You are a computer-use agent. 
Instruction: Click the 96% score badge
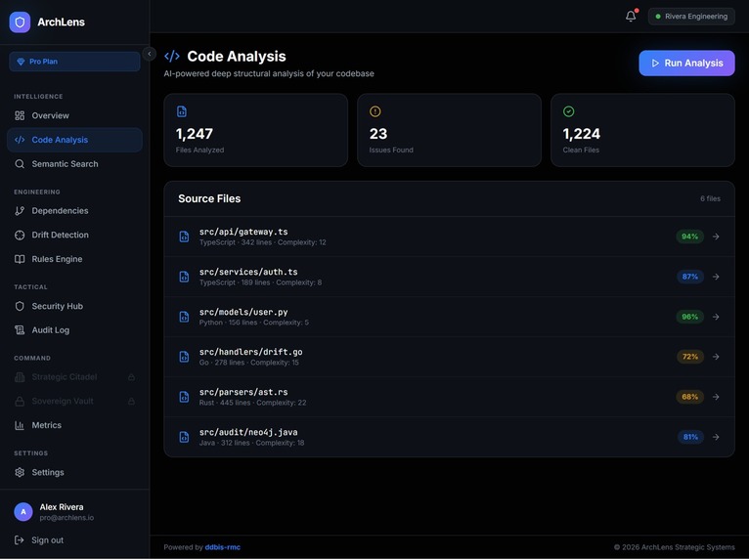coord(689,317)
